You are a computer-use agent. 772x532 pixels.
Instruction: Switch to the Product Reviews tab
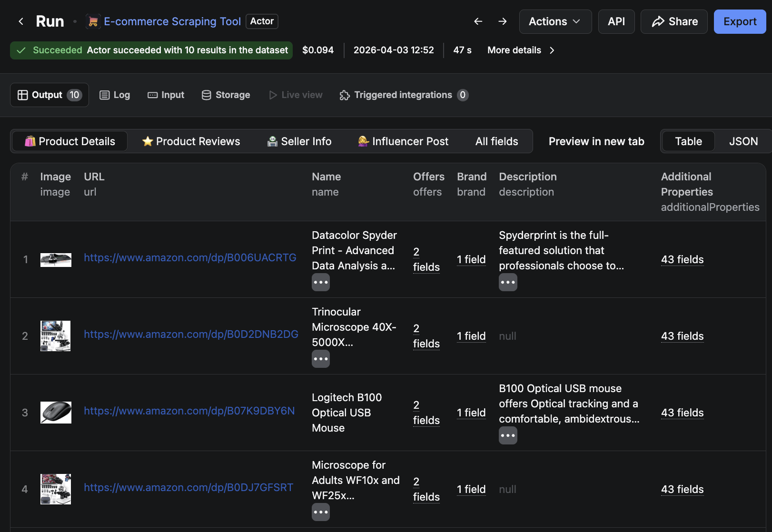190,141
